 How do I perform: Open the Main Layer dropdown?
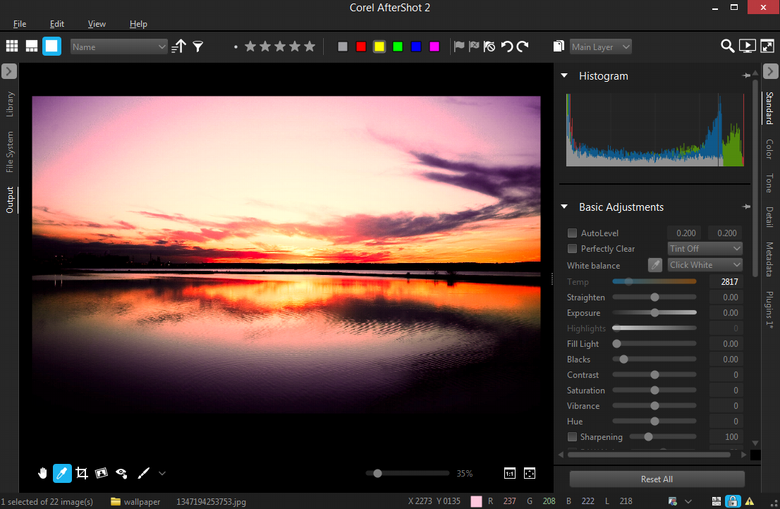600,46
